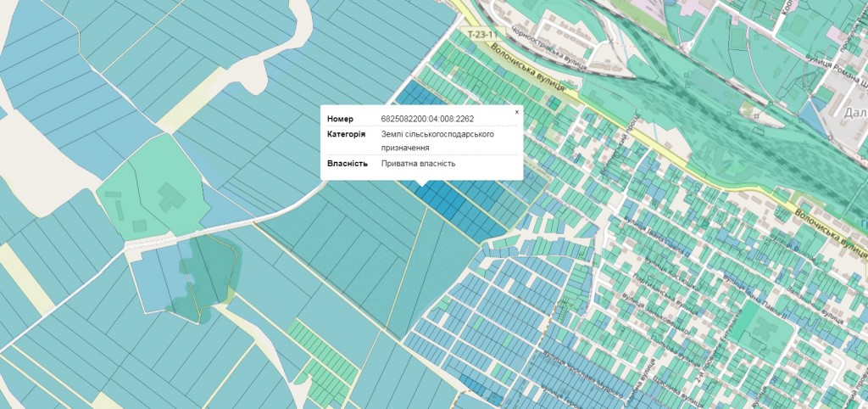Image resolution: width=868 pixels, height=409 pixels.
Task: Click the Власність label in popup
Action: click(347, 163)
